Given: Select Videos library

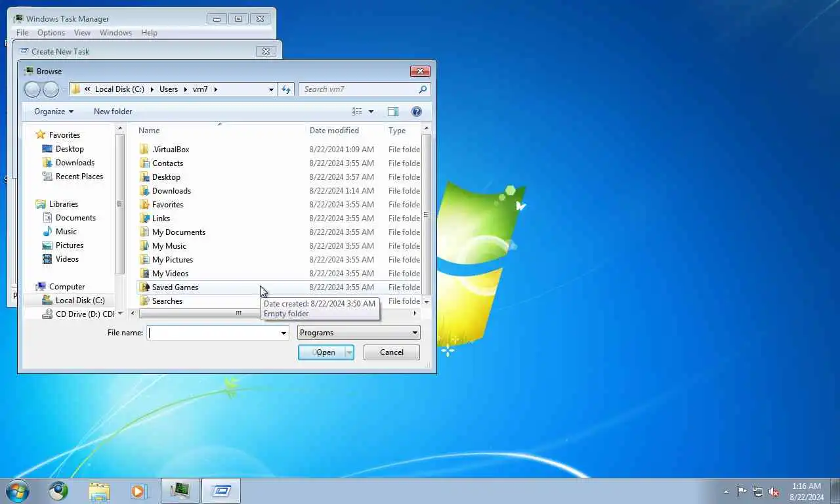Looking at the screenshot, I should click(x=67, y=259).
